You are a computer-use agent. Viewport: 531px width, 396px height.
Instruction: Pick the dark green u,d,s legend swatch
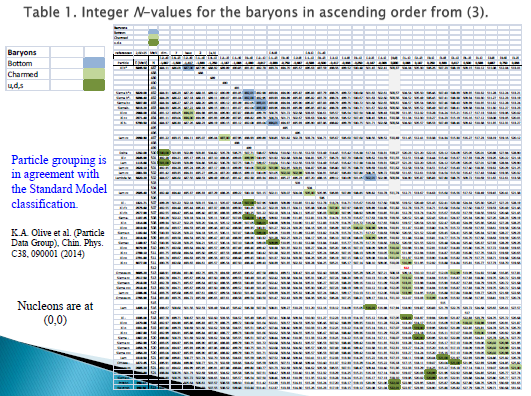click(94, 85)
